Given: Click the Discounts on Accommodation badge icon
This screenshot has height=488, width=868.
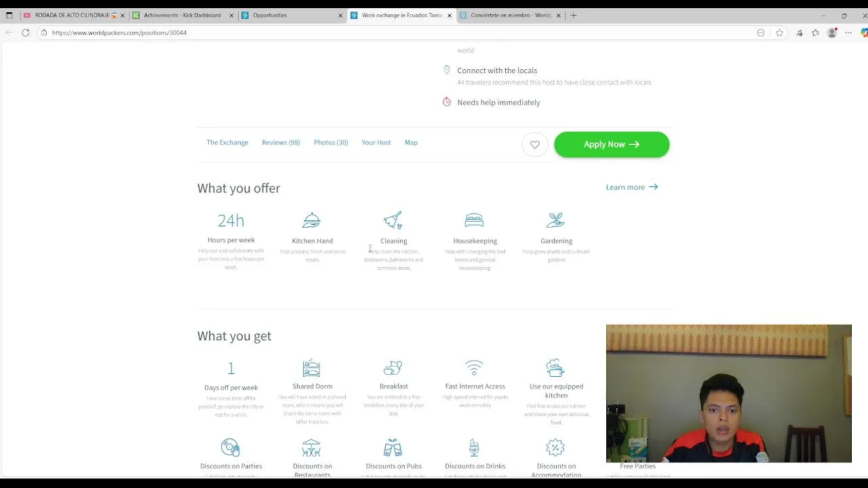Looking at the screenshot, I should point(555,448).
